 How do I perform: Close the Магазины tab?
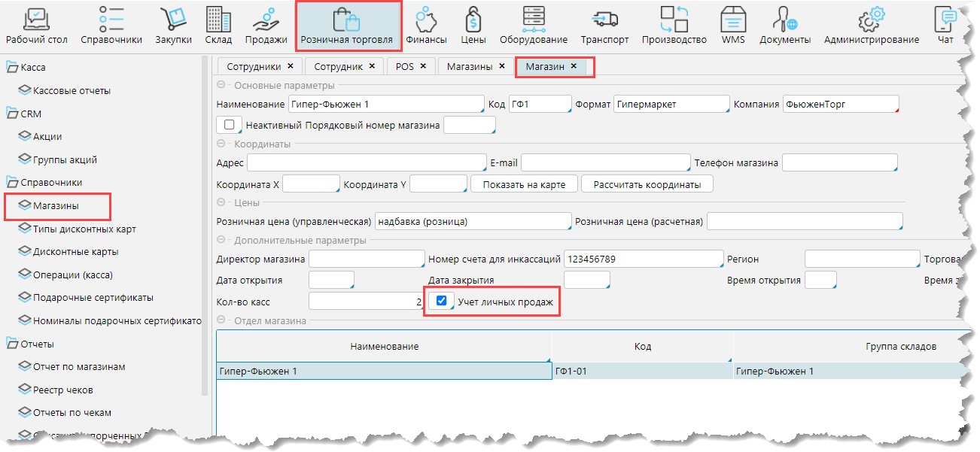click(x=501, y=66)
